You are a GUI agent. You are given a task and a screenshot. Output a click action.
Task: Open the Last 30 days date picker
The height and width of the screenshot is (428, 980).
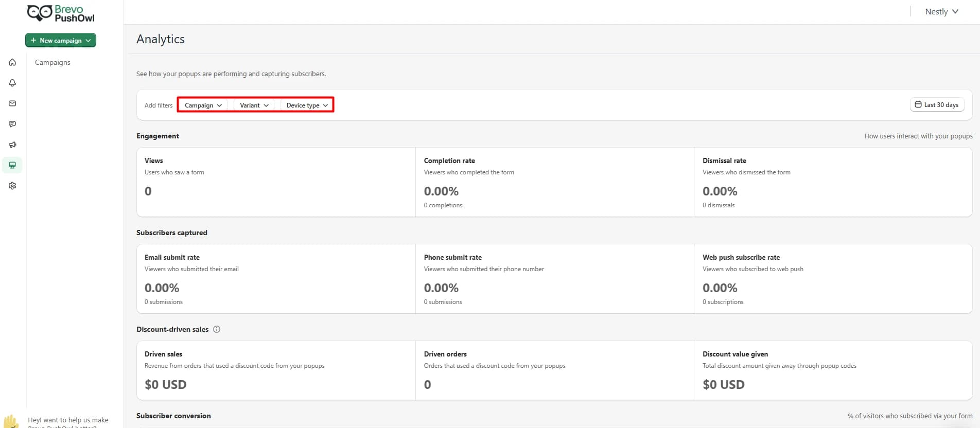pos(937,104)
